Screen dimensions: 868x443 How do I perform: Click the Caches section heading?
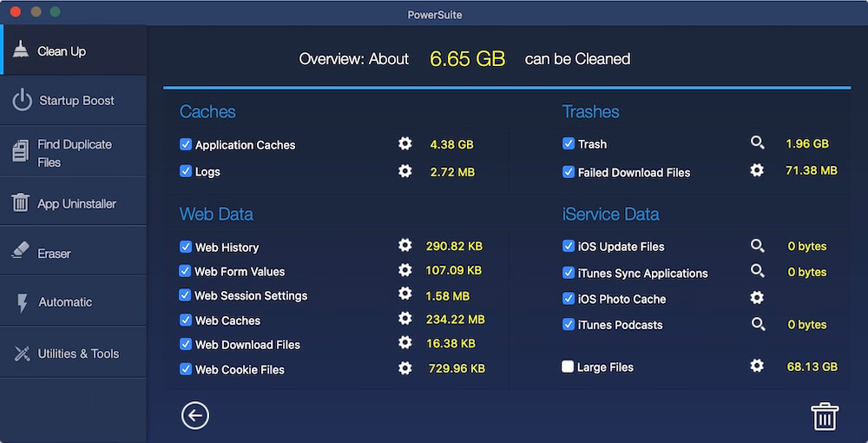click(x=207, y=112)
